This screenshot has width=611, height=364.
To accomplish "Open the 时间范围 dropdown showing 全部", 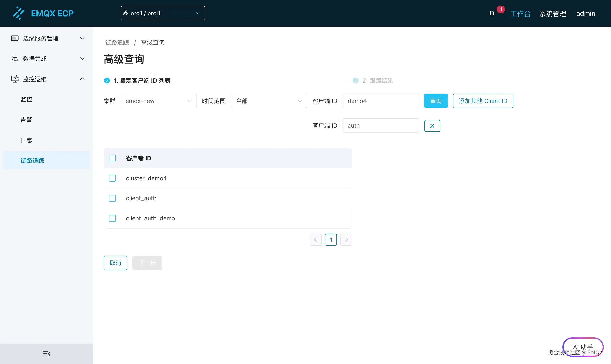I will 269,101.
